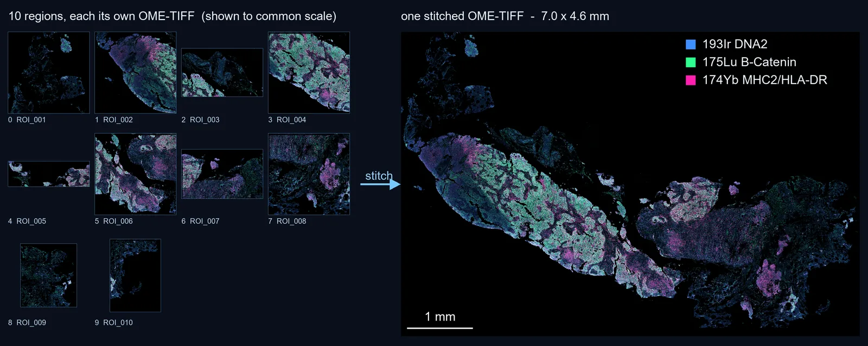Click the '175Lu B-Catenin' legend label
Screen dimensions: 868x346
pyautogui.click(x=749, y=62)
